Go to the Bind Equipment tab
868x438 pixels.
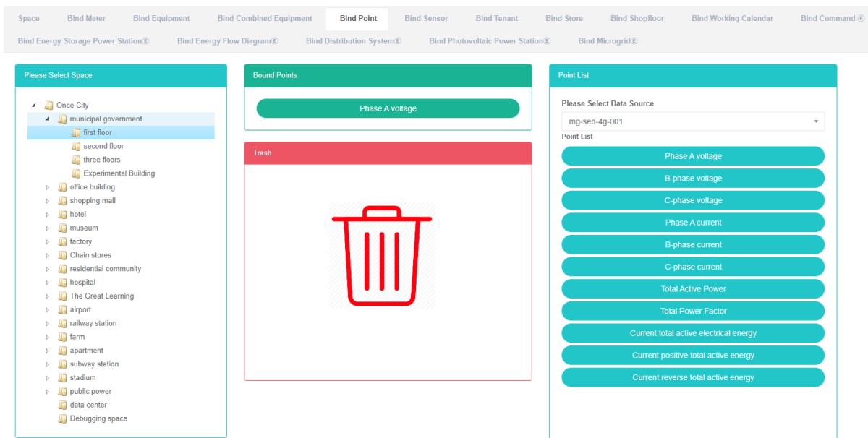click(x=161, y=18)
